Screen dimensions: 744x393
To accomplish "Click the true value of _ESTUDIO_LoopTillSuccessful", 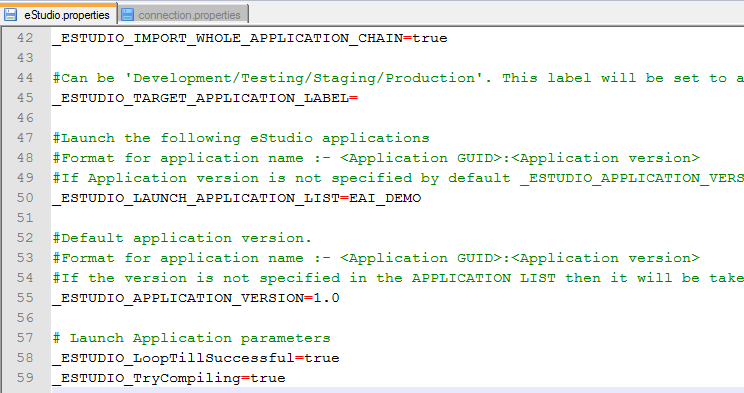I will coord(322,358).
